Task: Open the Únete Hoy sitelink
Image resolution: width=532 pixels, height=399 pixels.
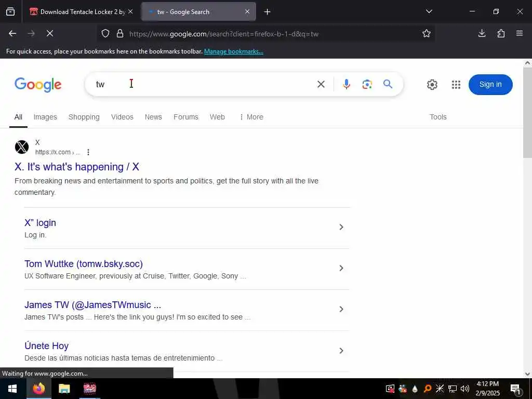Action: [46, 346]
